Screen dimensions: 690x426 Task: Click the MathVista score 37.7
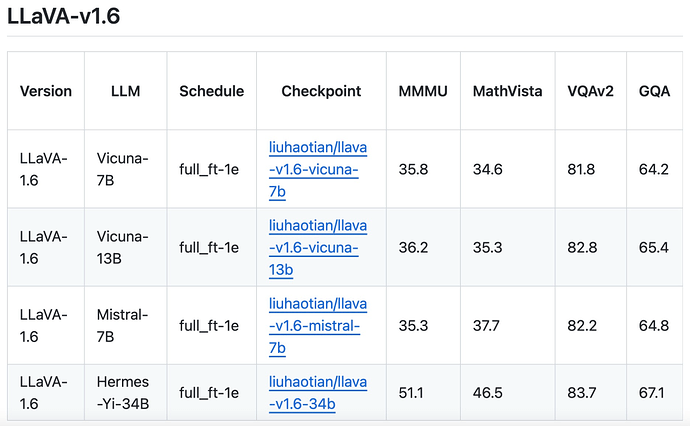coord(486,326)
